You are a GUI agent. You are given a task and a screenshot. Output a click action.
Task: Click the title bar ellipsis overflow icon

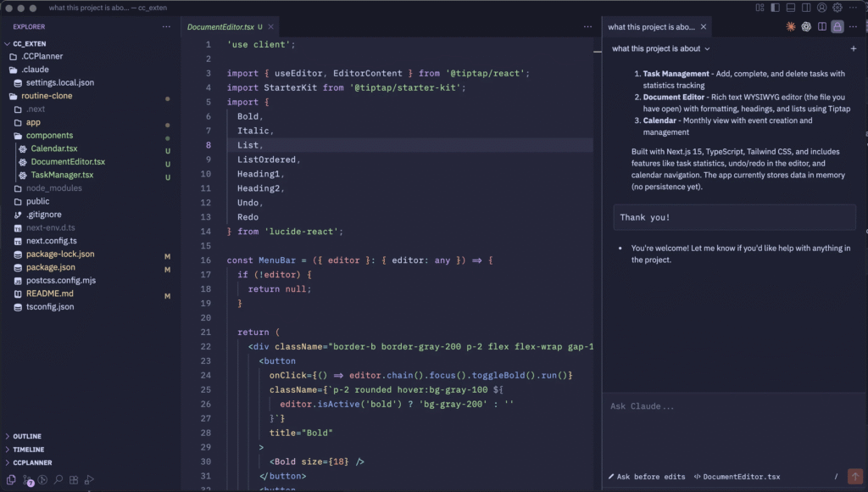(x=853, y=8)
